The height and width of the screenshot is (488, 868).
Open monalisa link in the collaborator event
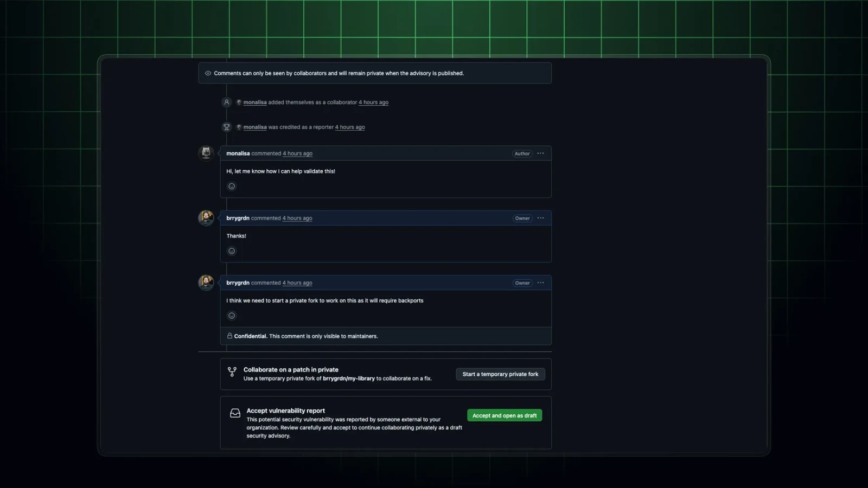coord(255,102)
